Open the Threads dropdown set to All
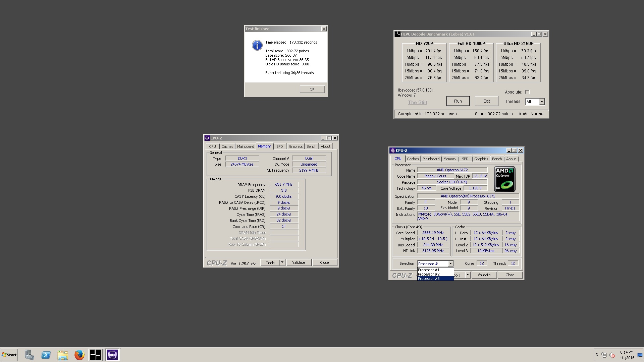The height and width of the screenshot is (362, 644). point(542,102)
